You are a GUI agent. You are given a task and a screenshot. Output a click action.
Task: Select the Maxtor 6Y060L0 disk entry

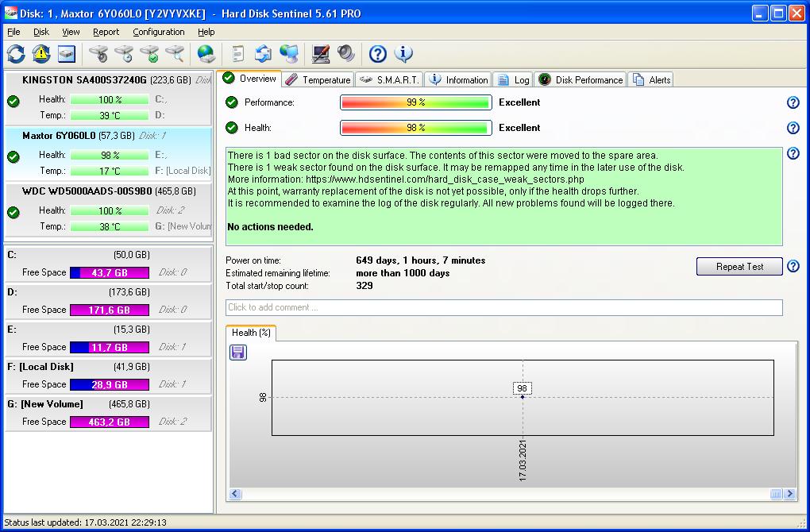click(108, 153)
